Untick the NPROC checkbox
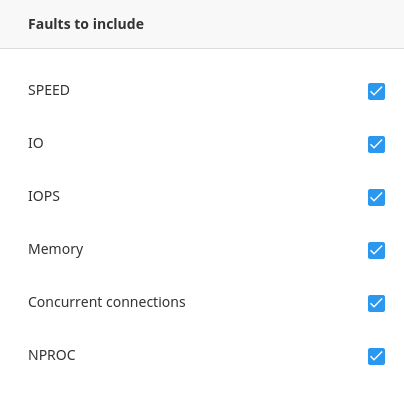The image size is (404, 394). pos(376,356)
